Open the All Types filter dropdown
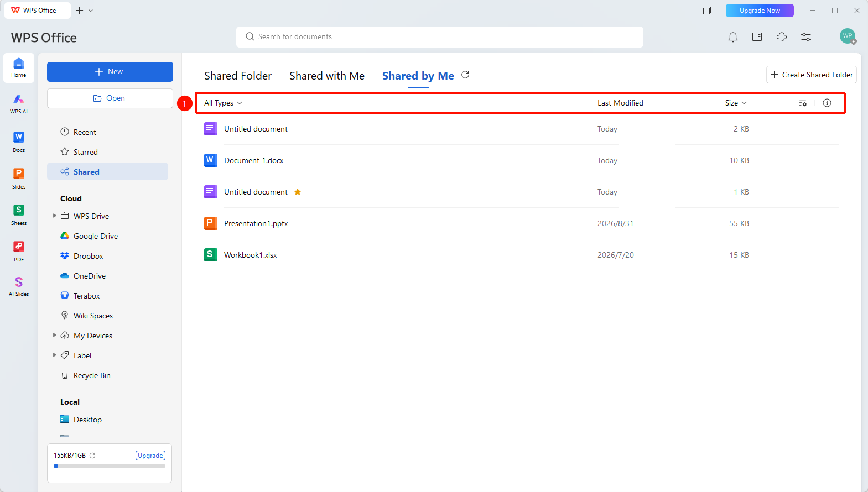Image resolution: width=868 pixels, height=492 pixels. [x=223, y=103]
